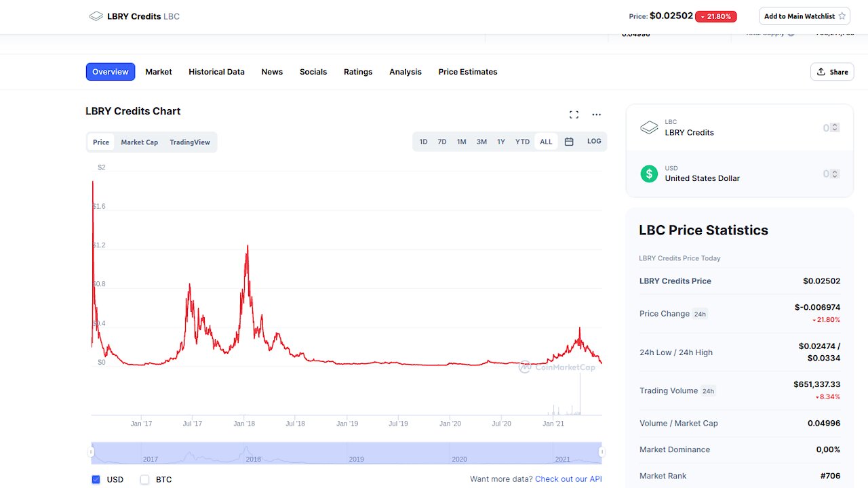Click the LBC Price Statistics heading
The image size is (868, 488).
[x=703, y=230]
